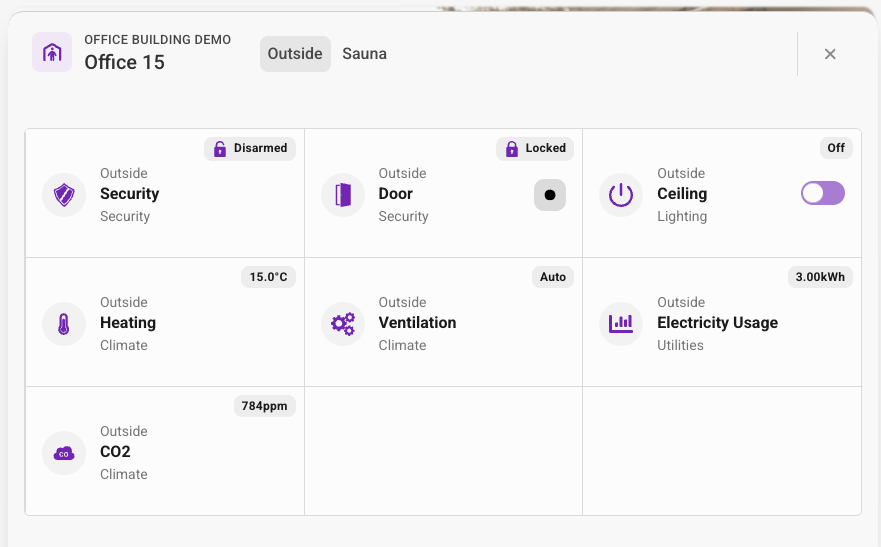Click the Ceiling power icon

[x=621, y=194]
